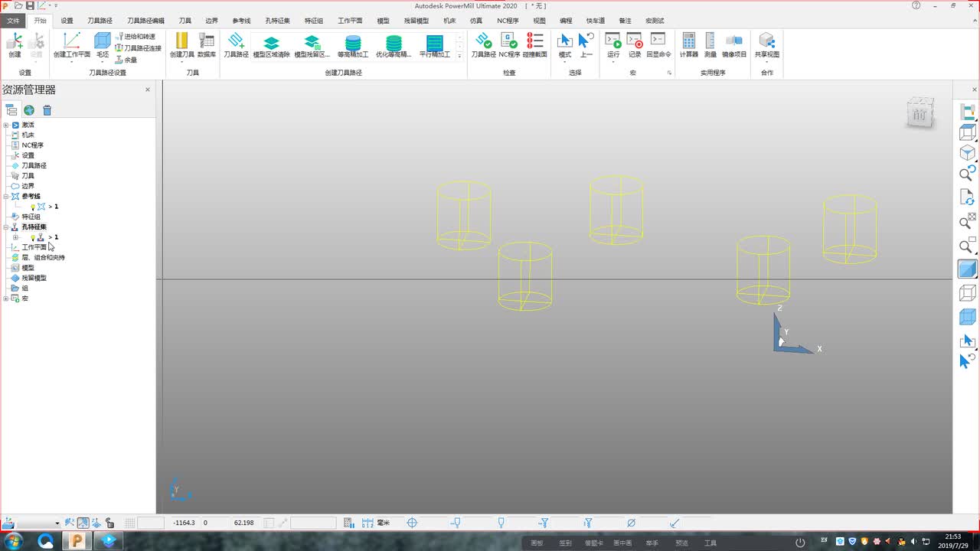980x551 pixels.
Task: Select 模型区域清除 strategy
Action: (x=272, y=47)
